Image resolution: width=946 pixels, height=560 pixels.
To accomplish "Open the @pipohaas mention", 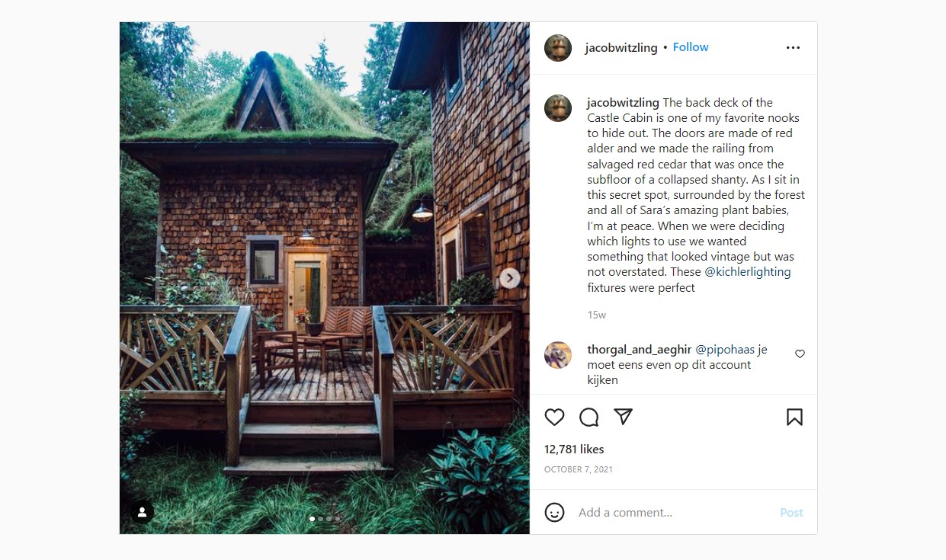I will [x=725, y=350].
